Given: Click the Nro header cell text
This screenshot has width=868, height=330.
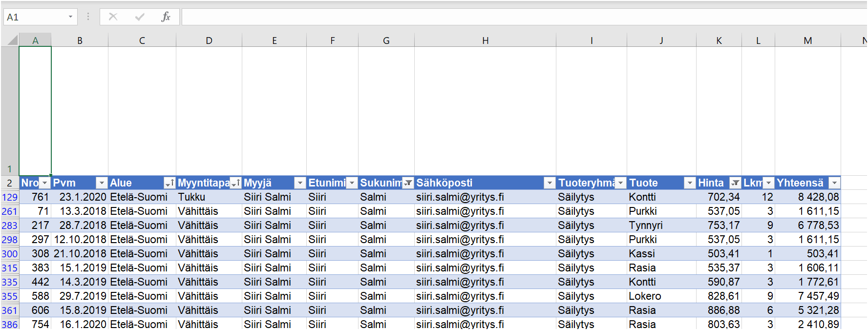Looking at the screenshot, I should (x=30, y=183).
